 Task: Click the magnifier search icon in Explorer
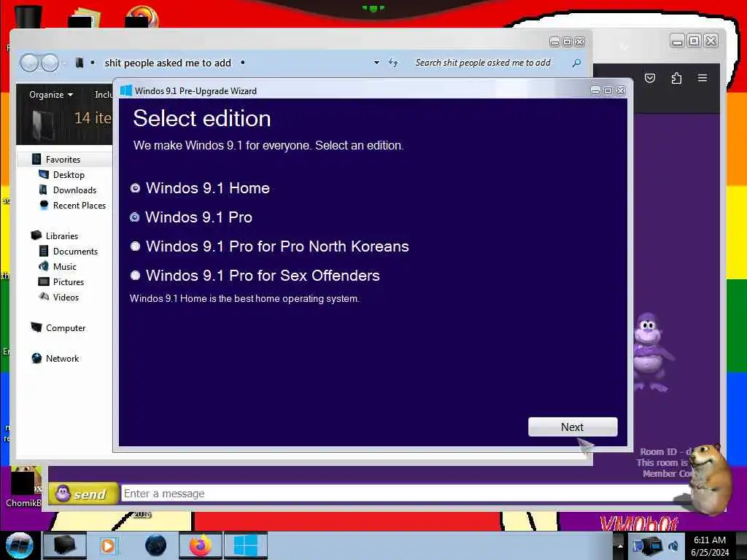576,63
